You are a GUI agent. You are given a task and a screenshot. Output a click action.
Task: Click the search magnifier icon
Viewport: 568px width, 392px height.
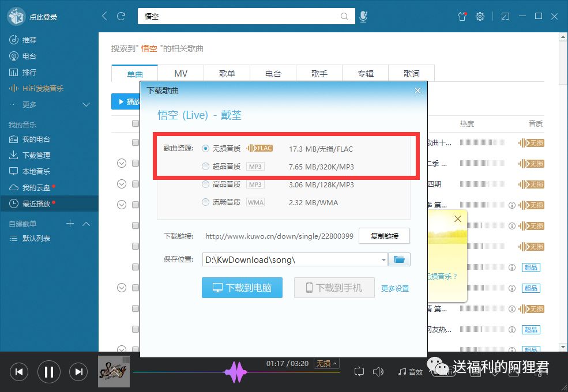tap(344, 16)
